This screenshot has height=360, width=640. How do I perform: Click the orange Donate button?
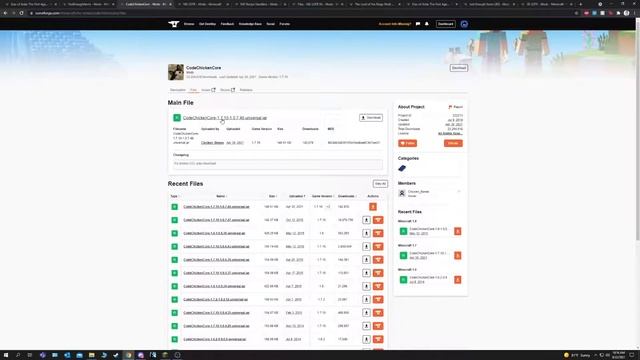453,143
